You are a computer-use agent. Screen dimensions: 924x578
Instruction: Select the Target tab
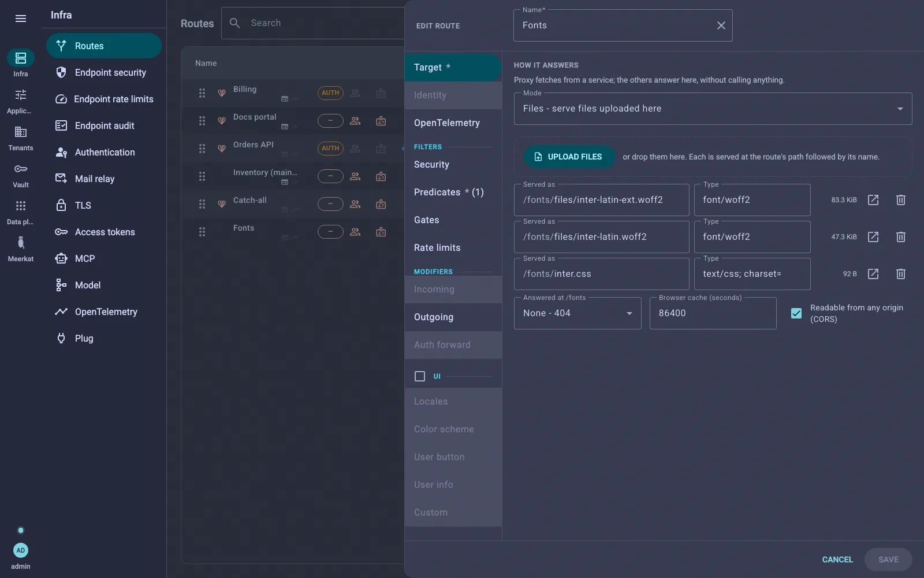453,68
